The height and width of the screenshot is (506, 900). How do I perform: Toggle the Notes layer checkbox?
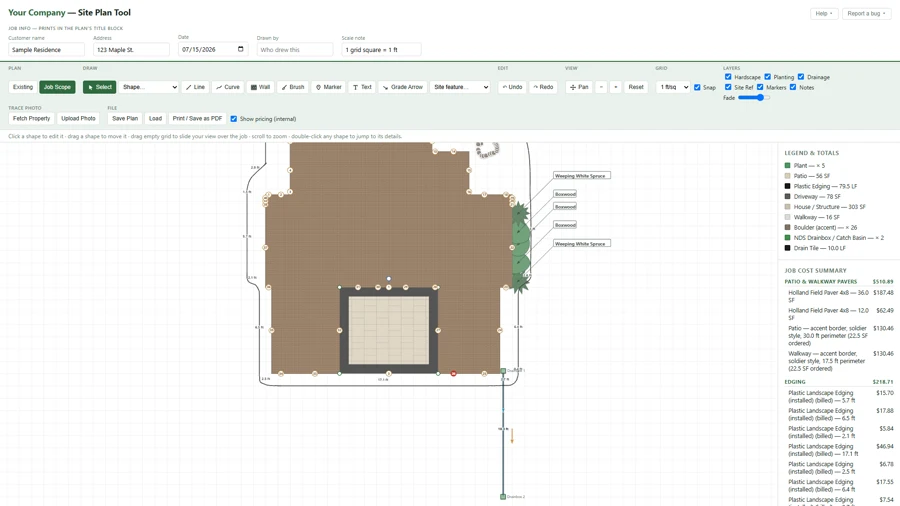(793, 87)
